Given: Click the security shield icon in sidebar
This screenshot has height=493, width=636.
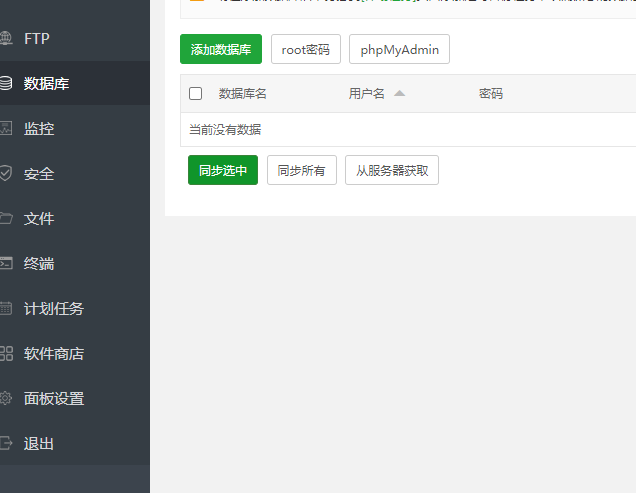Looking at the screenshot, I should point(6,173).
